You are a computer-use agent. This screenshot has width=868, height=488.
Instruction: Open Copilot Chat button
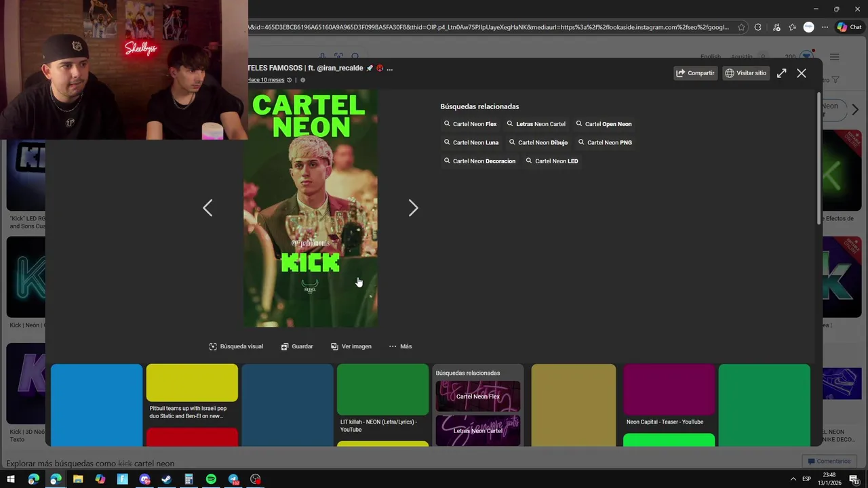pos(849,27)
